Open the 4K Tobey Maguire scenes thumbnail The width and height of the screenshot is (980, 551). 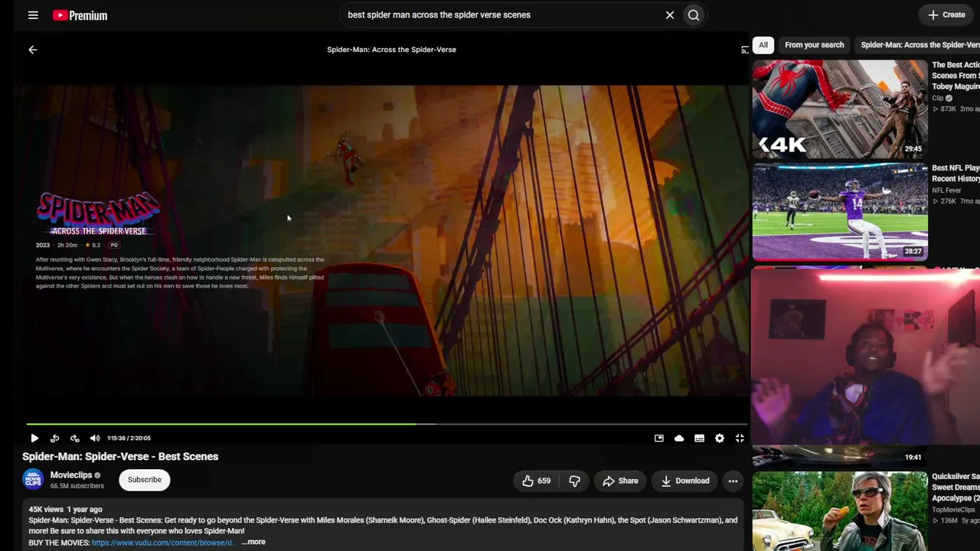[x=840, y=109]
